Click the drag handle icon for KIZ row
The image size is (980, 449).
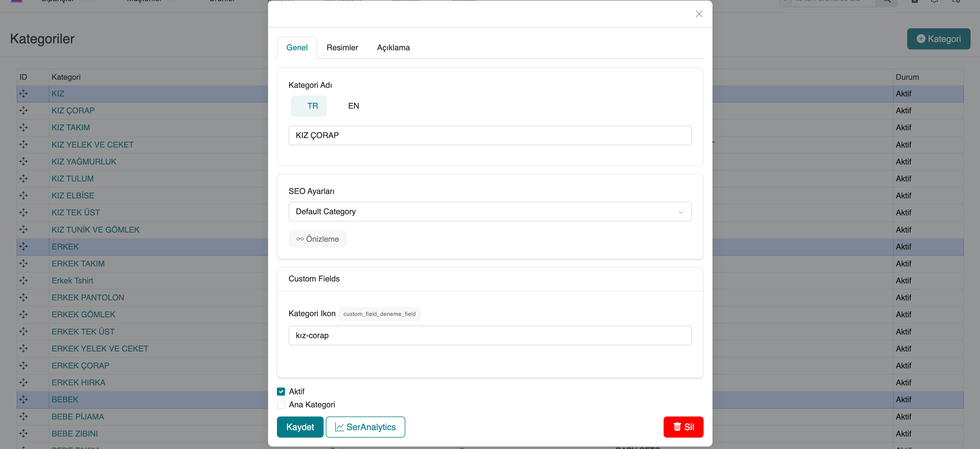(x=24, y=94)
